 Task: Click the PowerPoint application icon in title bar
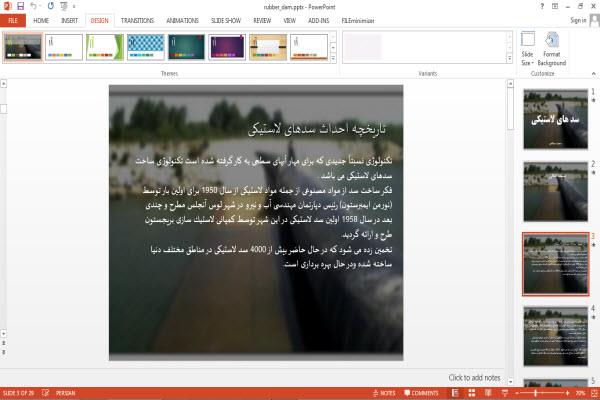pos(7,6)
